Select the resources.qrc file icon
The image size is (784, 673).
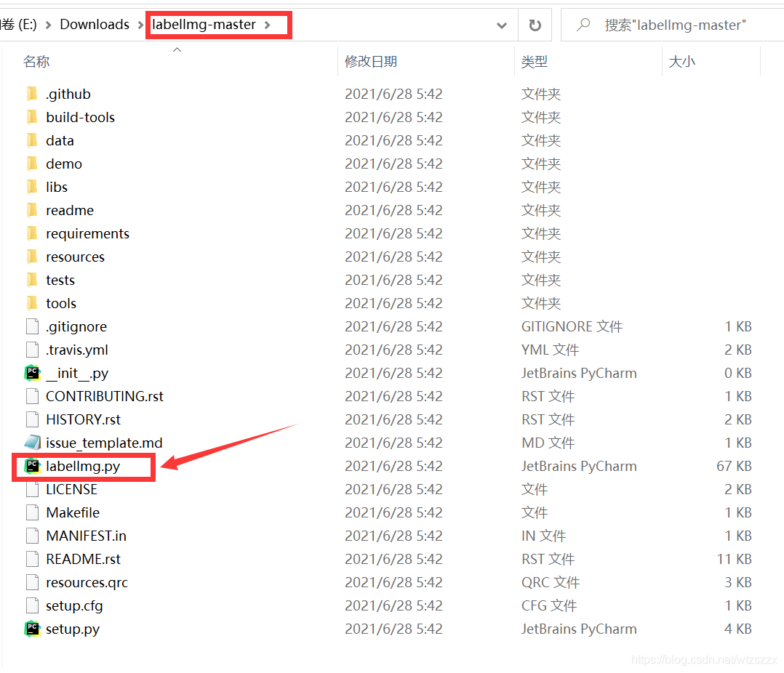33,582
